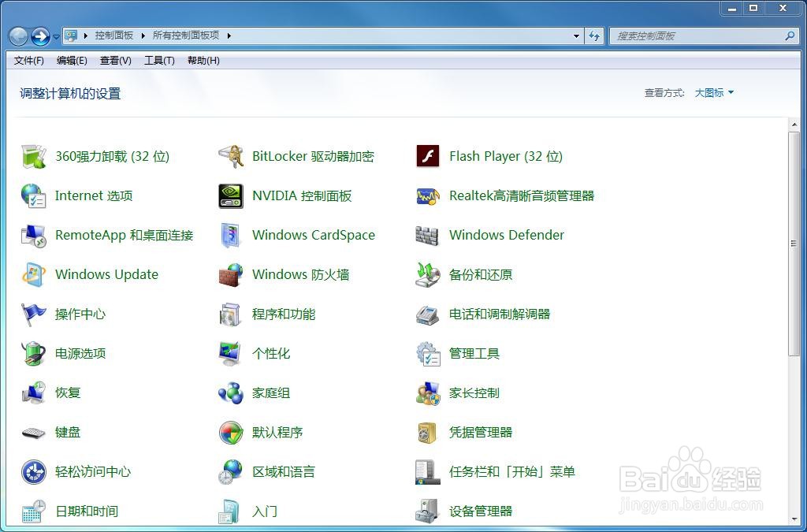Click the 备份和还原 icon
The width and height of the screenshot is (807, 532).
428,275
